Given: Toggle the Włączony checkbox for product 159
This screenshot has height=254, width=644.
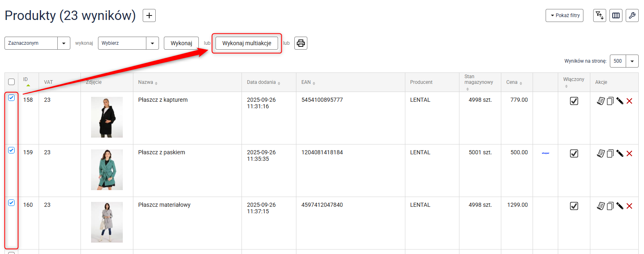Looking at the screenshot, I should pos(574,153).
